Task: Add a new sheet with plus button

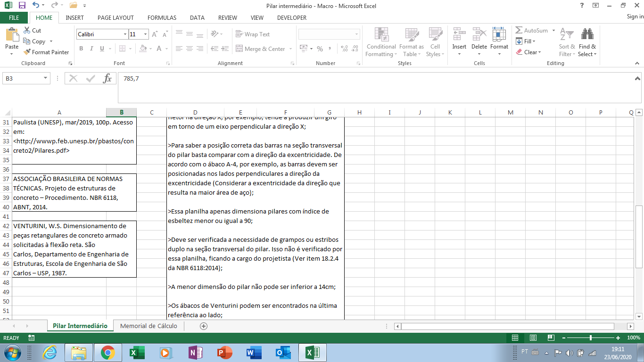Action: pyautogui.click(x=204, y=326)
